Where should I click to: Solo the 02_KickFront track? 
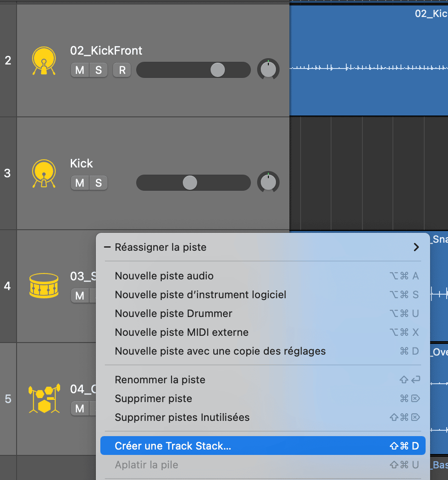[99, 70]
